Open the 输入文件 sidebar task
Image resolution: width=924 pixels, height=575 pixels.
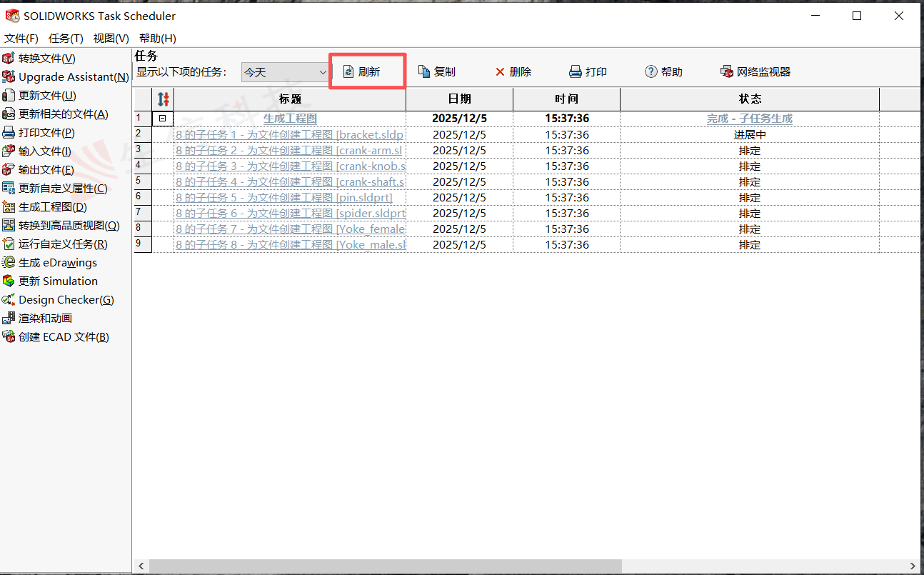37,151
